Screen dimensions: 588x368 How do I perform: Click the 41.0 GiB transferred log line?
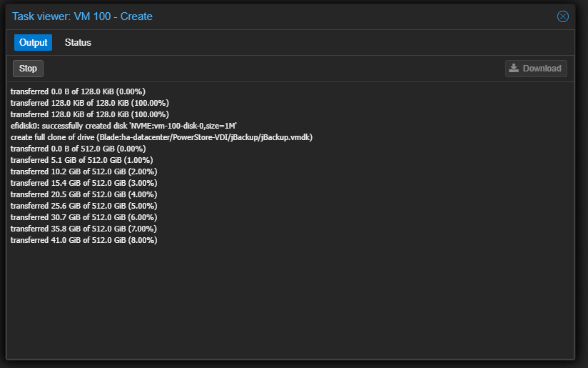click(x=83, y=240)
